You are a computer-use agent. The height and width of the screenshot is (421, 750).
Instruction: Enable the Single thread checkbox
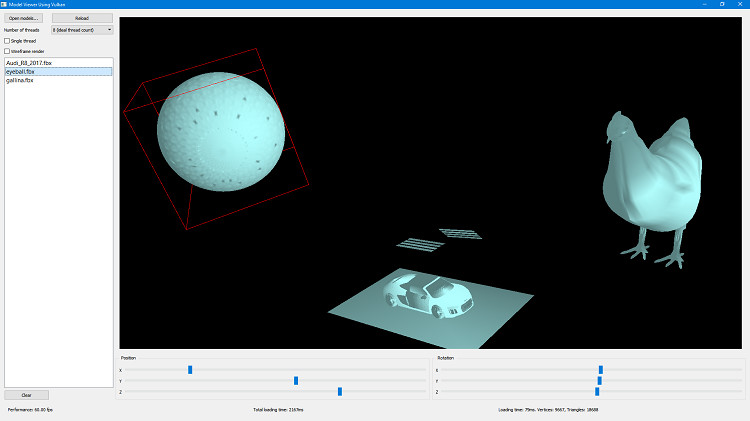pos(8,41)
